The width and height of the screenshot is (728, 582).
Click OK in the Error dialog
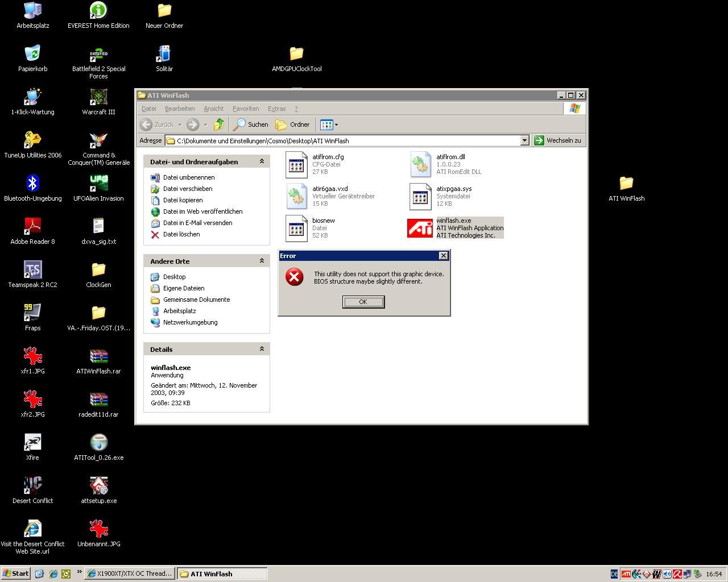363,302
